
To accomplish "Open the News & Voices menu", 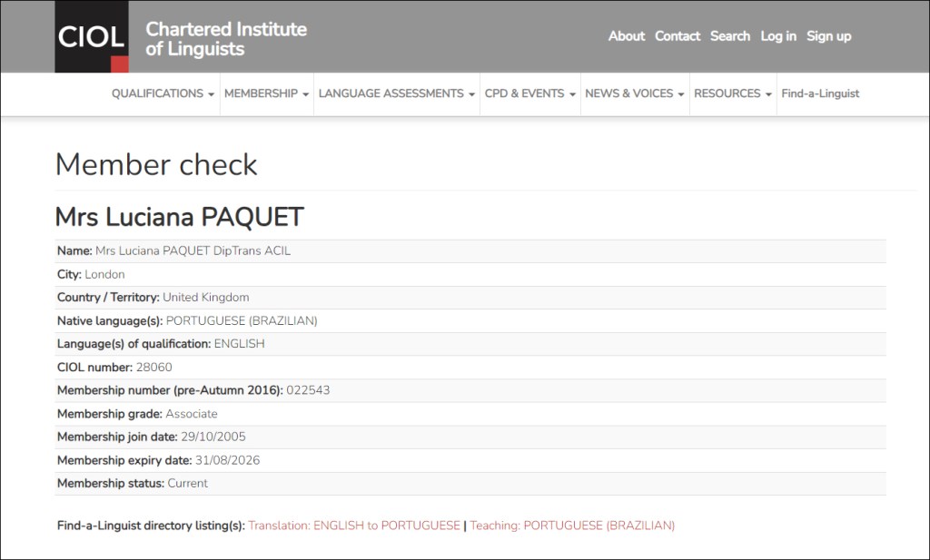I will click(x=634, y=93).
